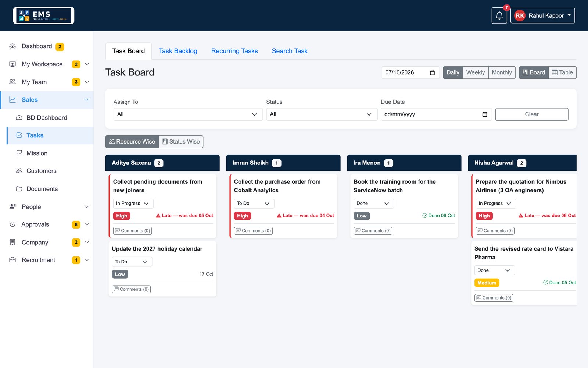This screenshot has width=588, height=368.
Task: Click the Recruitment briefcase icon
Action: pyautogui.click(x=12, y=260)
